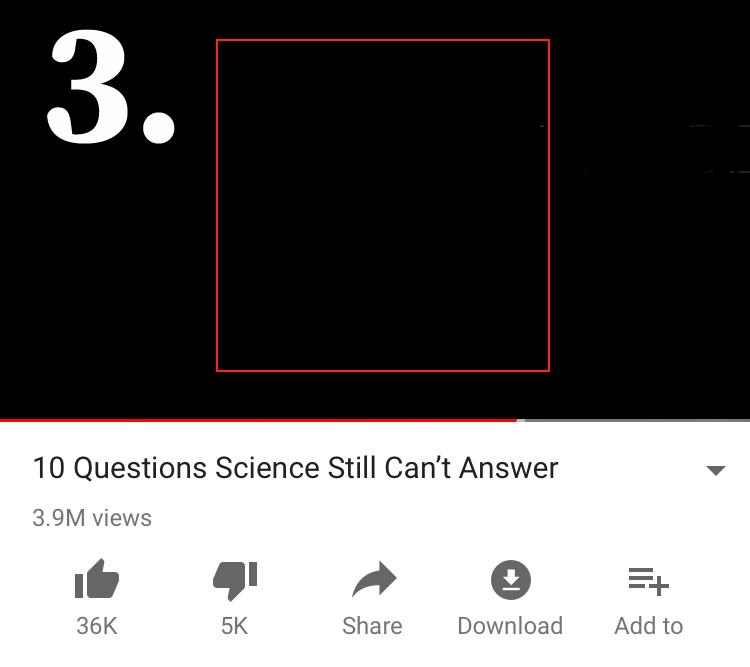Select the Download text label
This screenshot has height=667, width=750.
[x=510, y=626]
